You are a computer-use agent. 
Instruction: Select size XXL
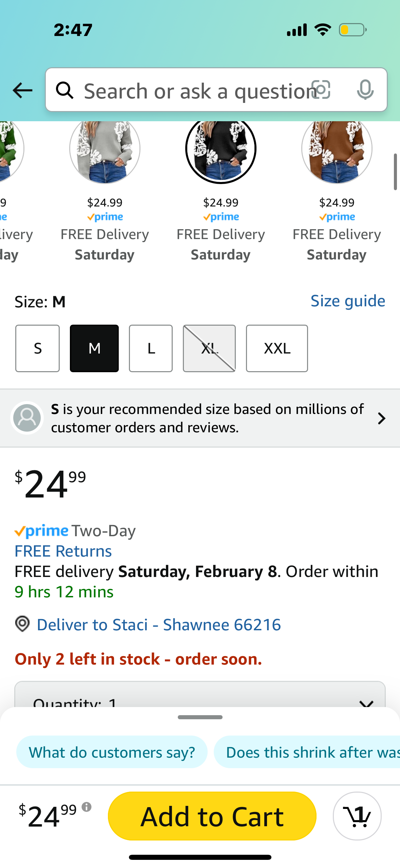(x=277, y=348)
